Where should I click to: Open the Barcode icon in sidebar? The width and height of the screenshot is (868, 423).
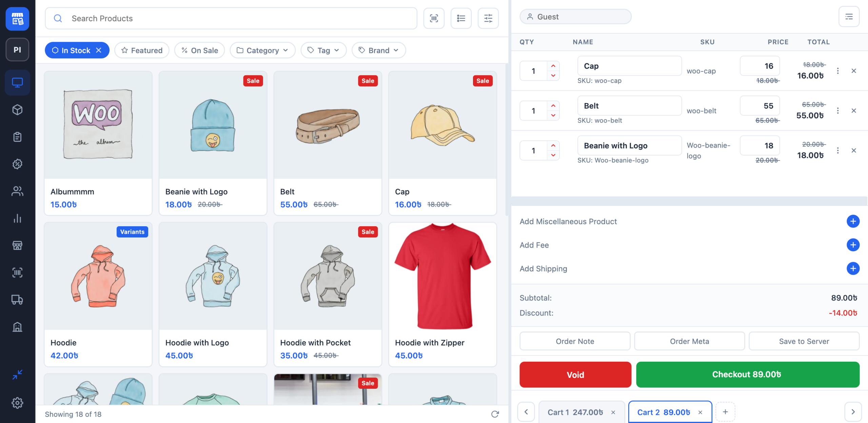click(x=17, y=272)
